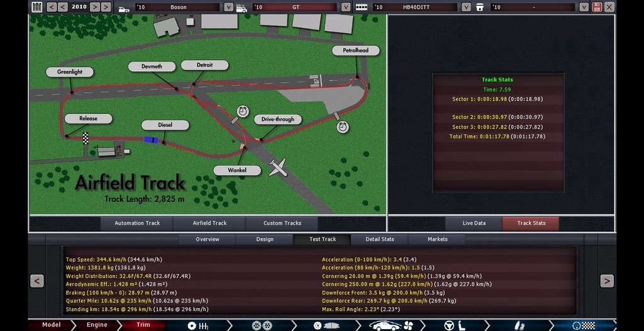Expand the GT trim dropdown
Viewport: 644px width, 331px height.
point(345,7)
